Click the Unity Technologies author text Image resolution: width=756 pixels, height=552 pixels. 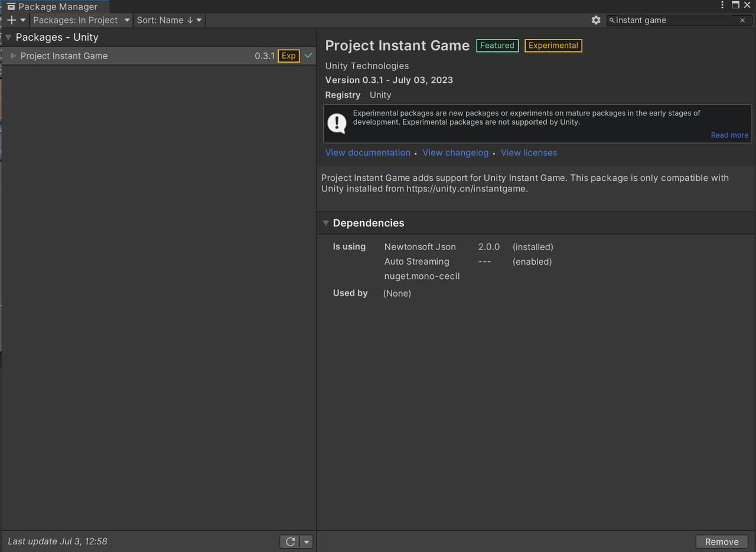[x=367, y=66]
